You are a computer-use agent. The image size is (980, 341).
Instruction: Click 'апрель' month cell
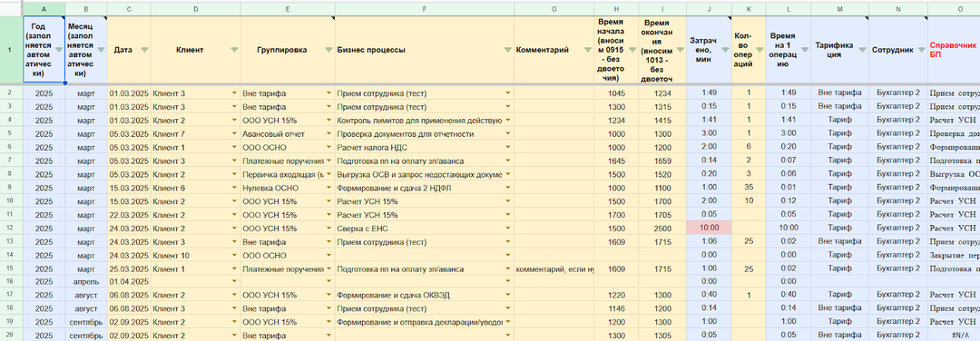[x=85, y=282]
